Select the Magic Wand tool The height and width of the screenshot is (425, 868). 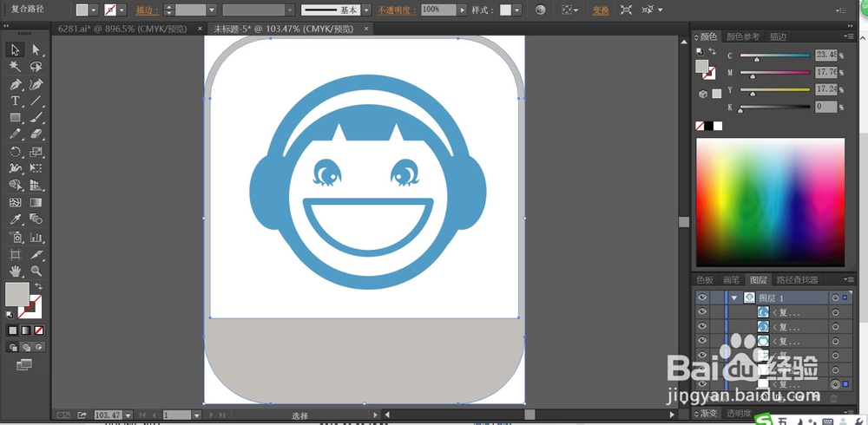[x=15, y=67]
